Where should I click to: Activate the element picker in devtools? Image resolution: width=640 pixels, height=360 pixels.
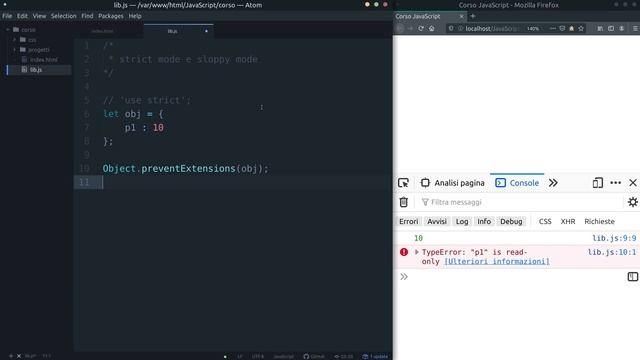tap(403, 183)
